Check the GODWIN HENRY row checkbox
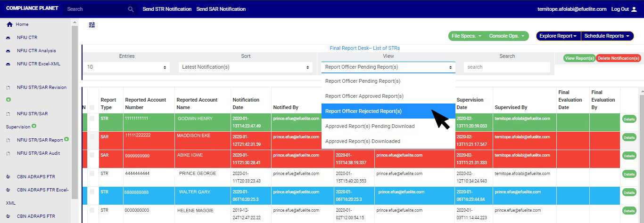This screenshot has height=223, width=644. 92,119
